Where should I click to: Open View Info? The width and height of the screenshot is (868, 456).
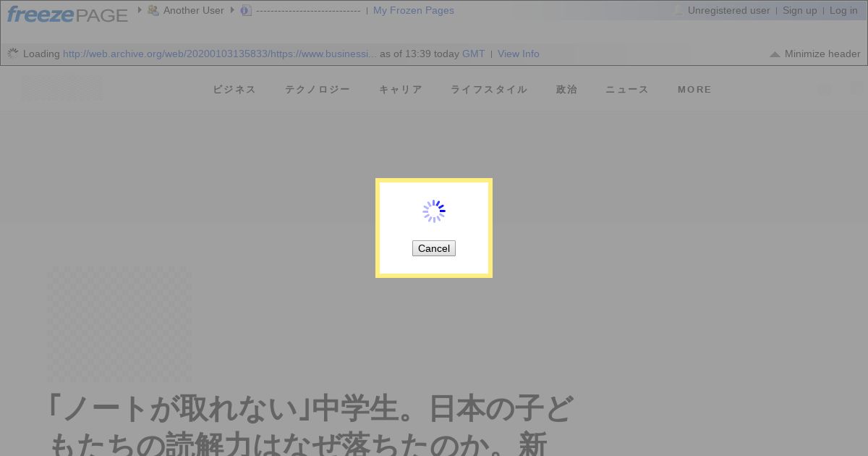[x=519, y=54]
